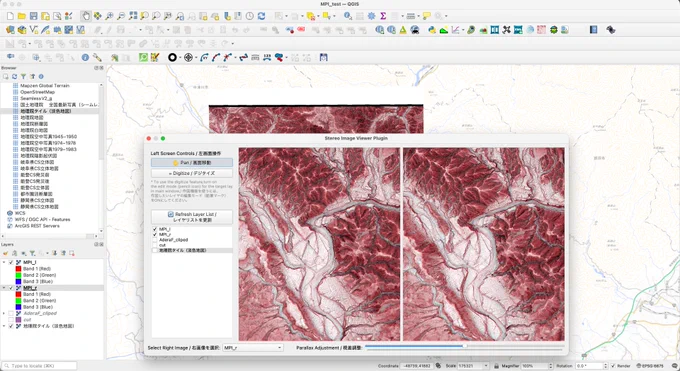Select WCS entry in Browser panel
Image resolution: width=680 pixels, height=371 pixels.
(20, 213)
